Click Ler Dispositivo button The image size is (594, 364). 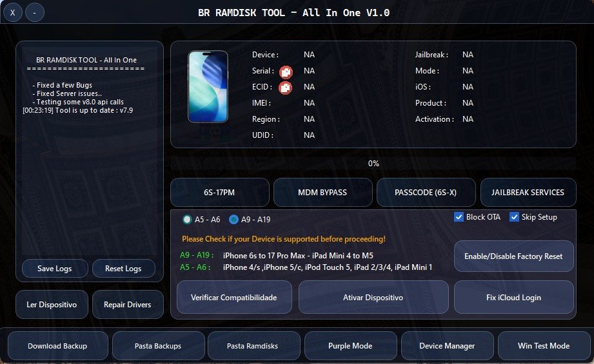[52, 304]
